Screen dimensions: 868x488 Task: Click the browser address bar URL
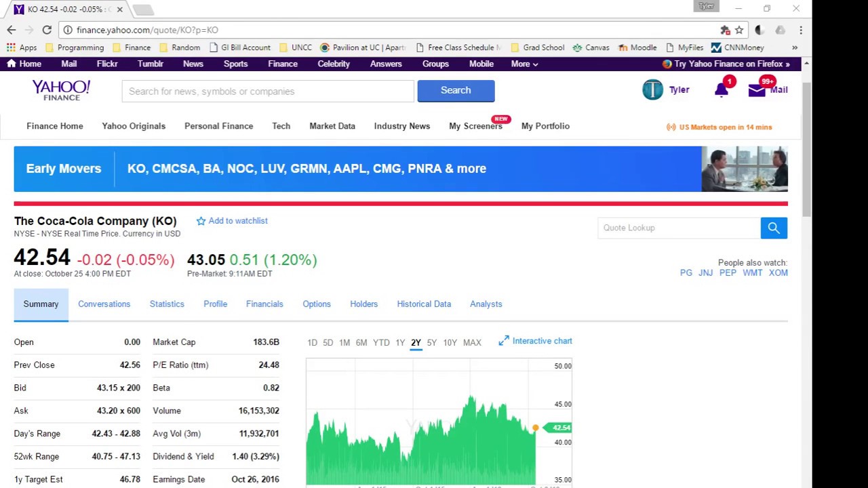click(x=147, y=30)
